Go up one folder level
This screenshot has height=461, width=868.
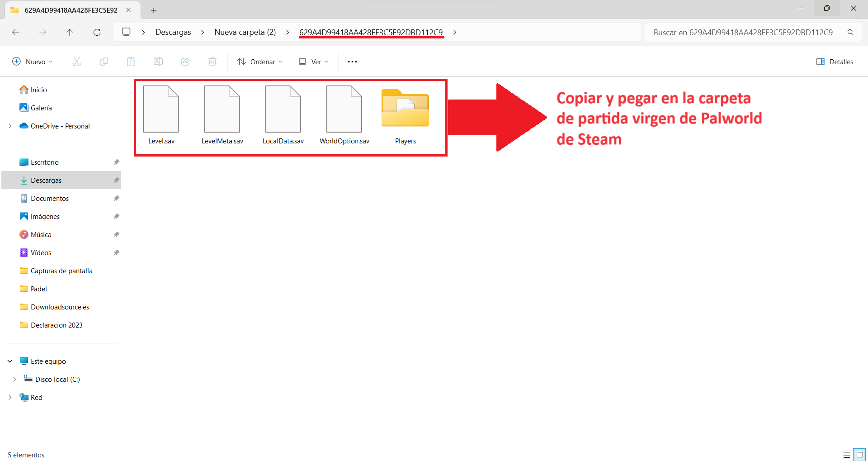click(x=70, y=32)
